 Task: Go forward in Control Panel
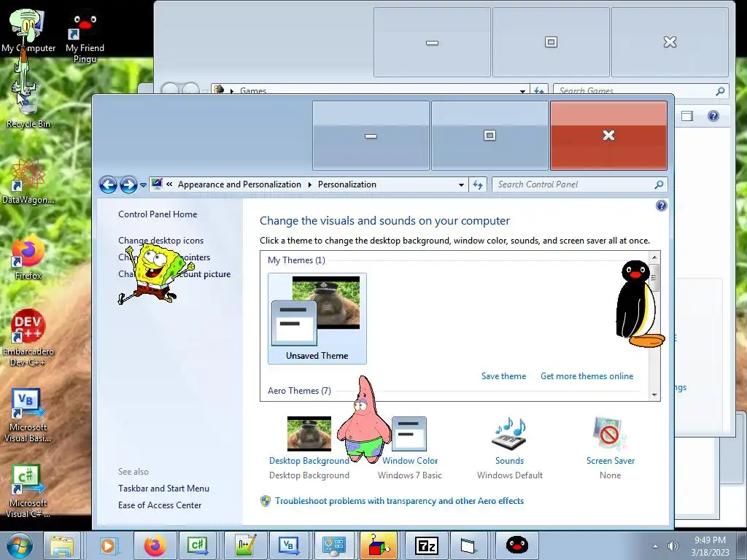[x=128, y=184]
